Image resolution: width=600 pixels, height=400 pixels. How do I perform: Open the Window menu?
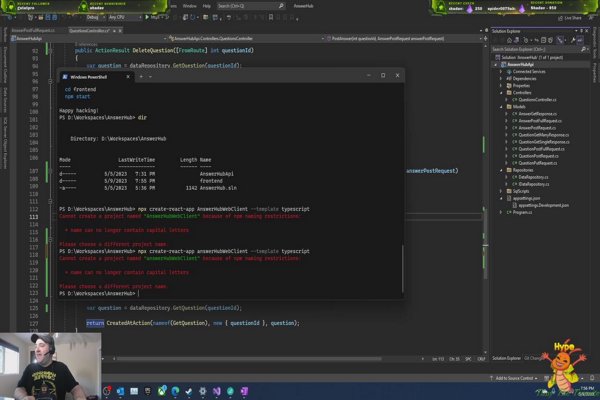pyautogui.click(x=189, y=6)
